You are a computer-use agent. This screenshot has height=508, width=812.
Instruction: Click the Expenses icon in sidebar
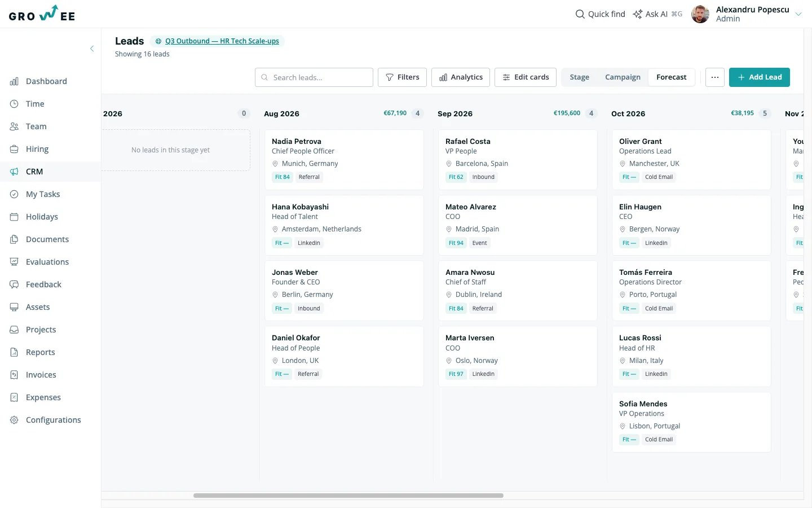point(14,397)
